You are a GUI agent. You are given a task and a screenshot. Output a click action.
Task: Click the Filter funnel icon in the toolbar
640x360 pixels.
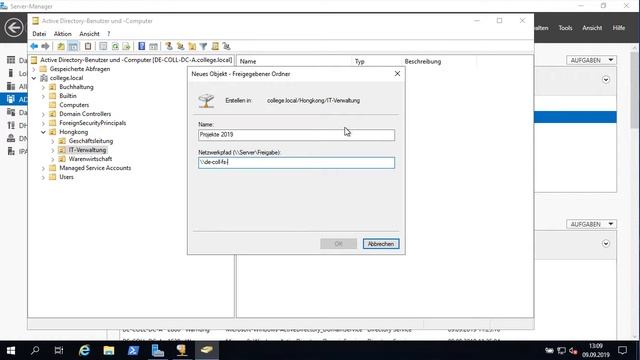[203, 47]
